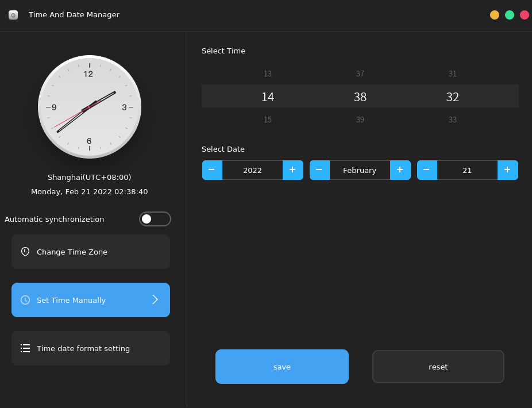Click the app icon in the title bar
532x408 pixels.
13,15
